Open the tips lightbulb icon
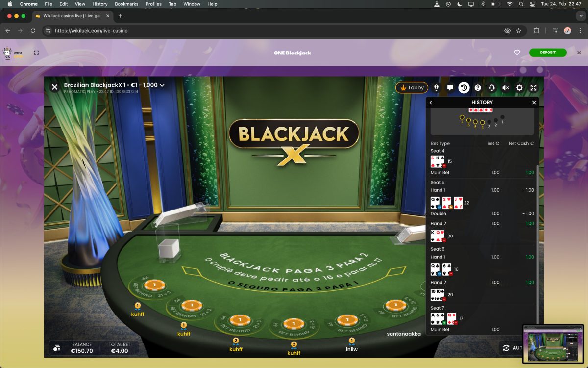The height and width of the screenshot is (368, 588). click(436, 88)
